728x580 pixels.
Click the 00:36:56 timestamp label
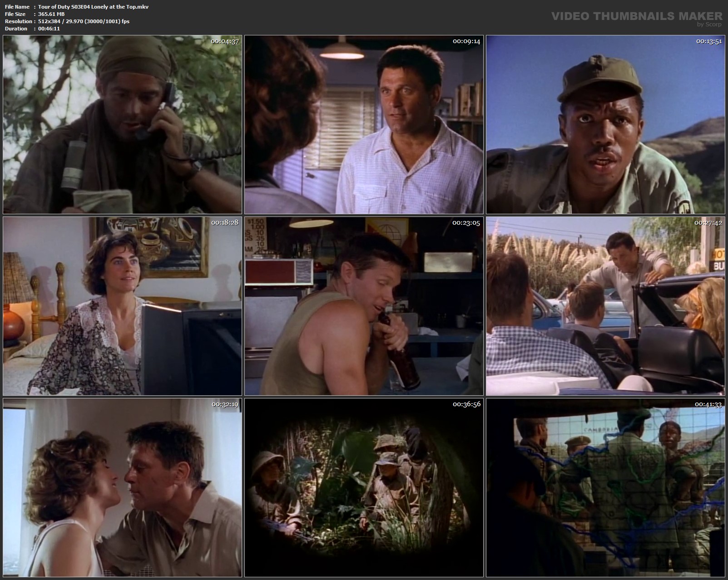[x=466, y=404]
